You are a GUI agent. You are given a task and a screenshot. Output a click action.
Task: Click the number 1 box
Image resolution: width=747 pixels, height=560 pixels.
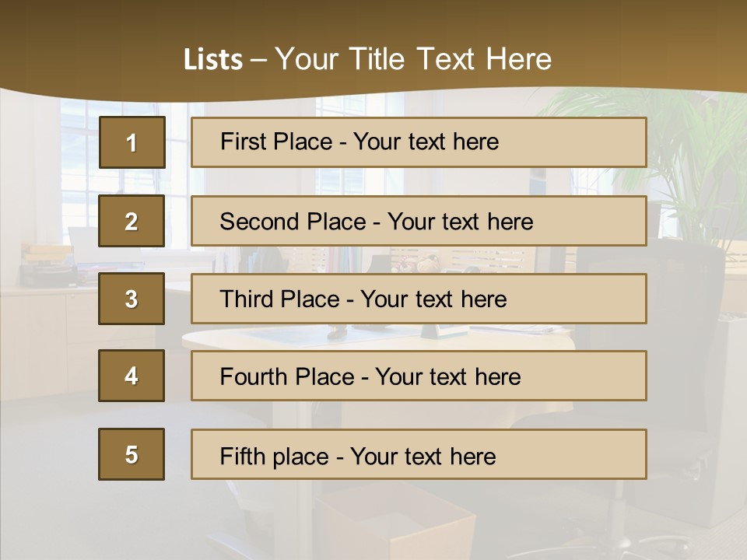(x=132, y=142)
